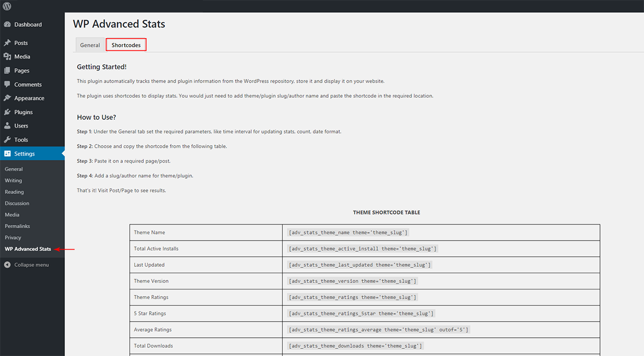Click the WordPress logo icon
The width and height of the screenshot is (644, 356).
[7, 6]
